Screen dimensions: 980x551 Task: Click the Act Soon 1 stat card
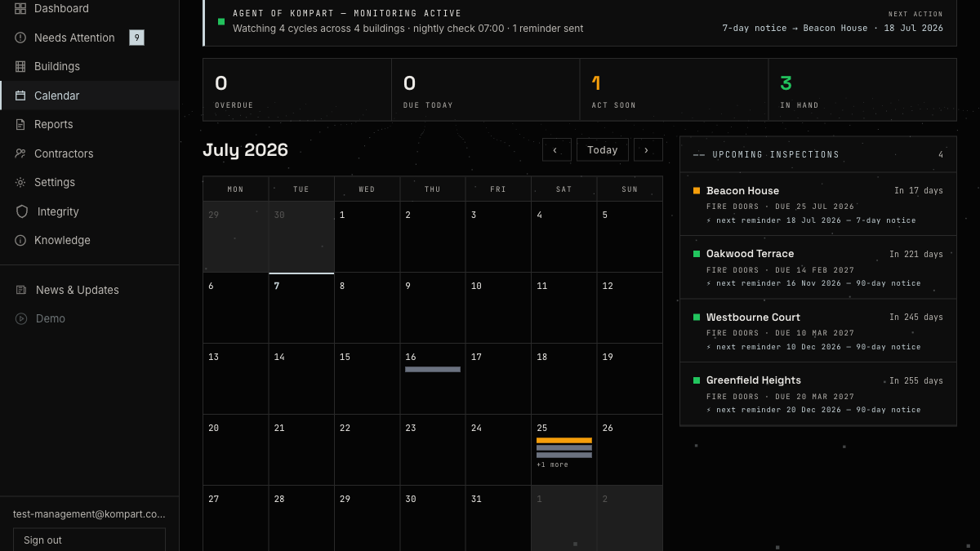click(x=675, y=90)
